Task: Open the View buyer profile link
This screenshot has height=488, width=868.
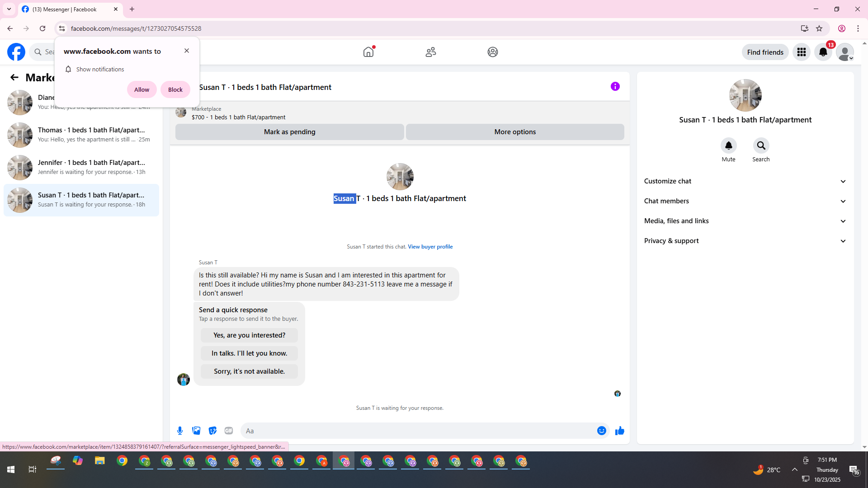Action: (430, 247)
